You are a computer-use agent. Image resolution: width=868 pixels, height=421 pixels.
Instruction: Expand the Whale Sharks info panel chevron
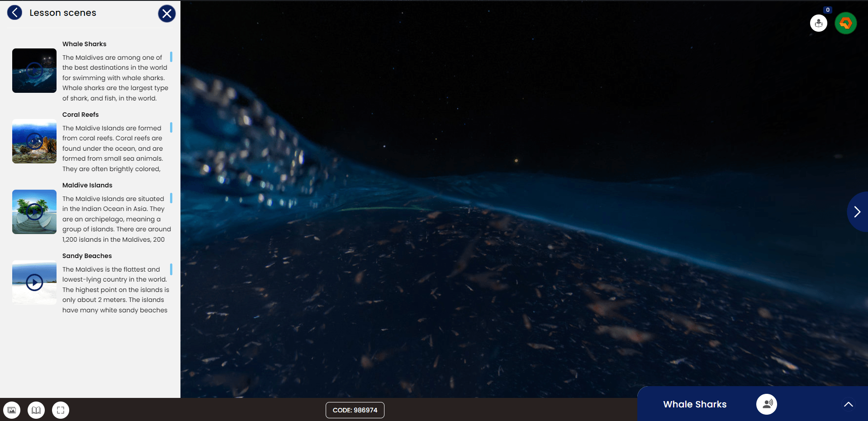point(848,404)
